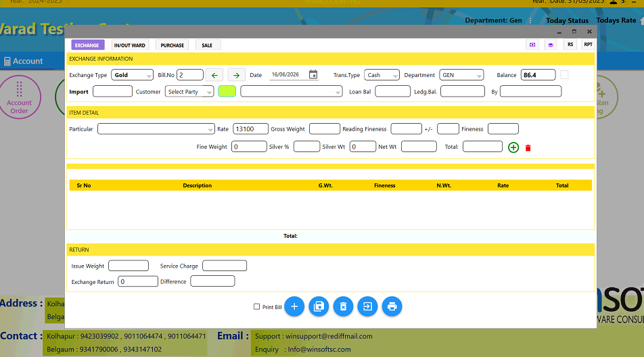Open the date calendar picker icon
Screen dimensions: 644x357
click(313, 74)
